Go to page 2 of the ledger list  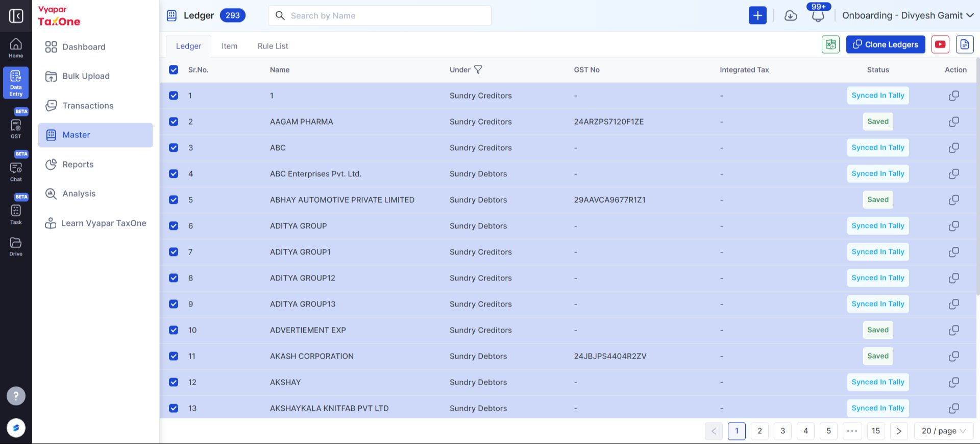coord(759,431)
